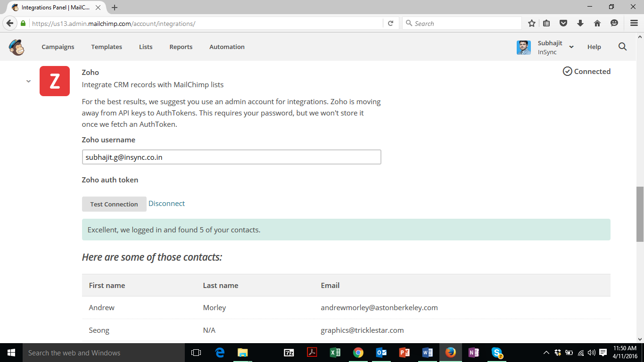Click the Firefox address bar
644x362 pixels.
[206, 23]
